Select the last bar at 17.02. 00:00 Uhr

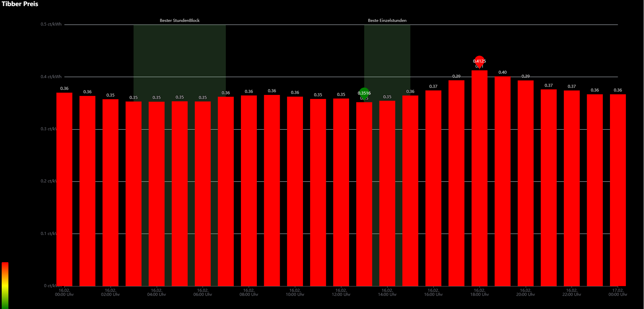coord(618,190)
